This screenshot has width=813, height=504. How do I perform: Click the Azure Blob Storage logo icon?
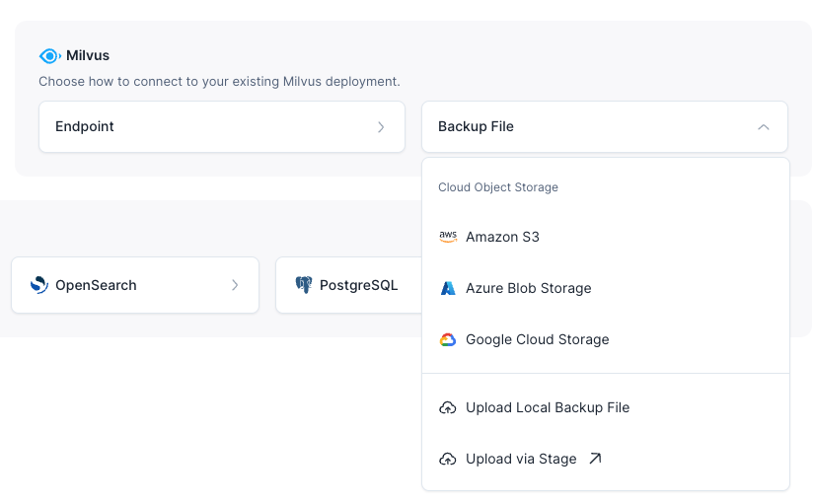448,288
